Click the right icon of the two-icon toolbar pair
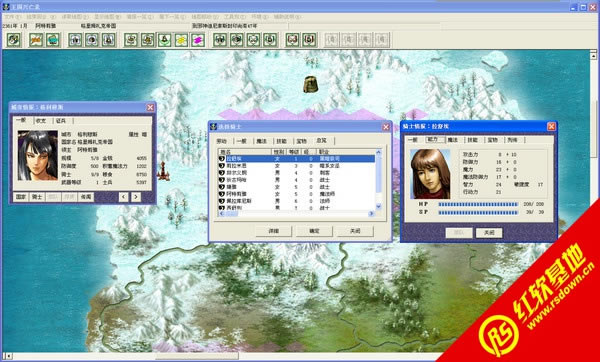 coord(309,40)
